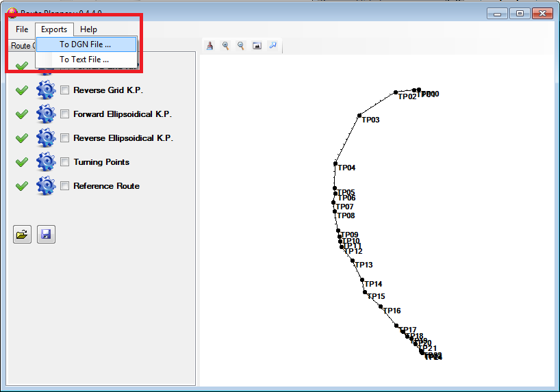The height and width of the screenshot is (392, 560).
Task: Maximize the Route Planner window
Action: (520, 14)
